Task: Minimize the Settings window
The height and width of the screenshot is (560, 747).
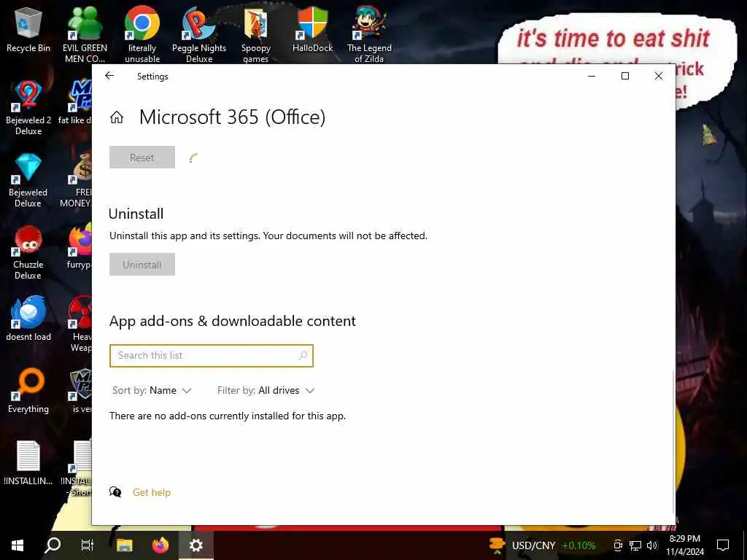Action: (x=592, y=76)
